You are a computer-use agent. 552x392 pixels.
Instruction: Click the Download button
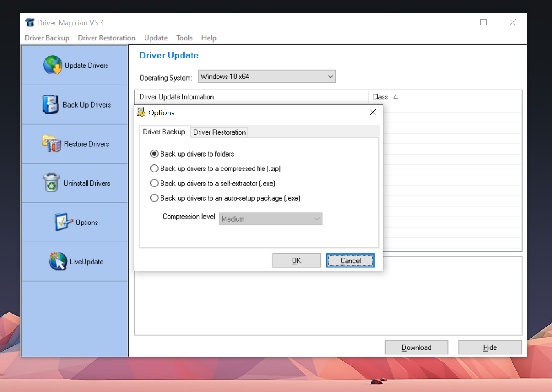coord(416,347)
